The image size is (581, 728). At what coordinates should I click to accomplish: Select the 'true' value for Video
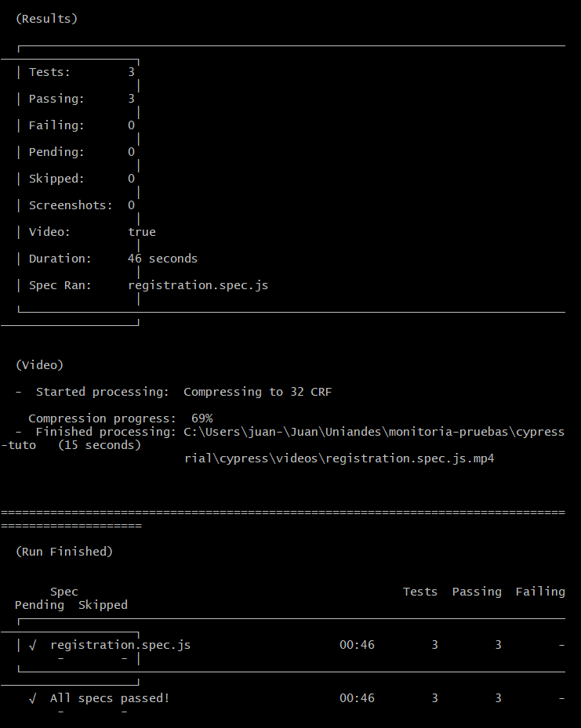[x=142, y=232]
